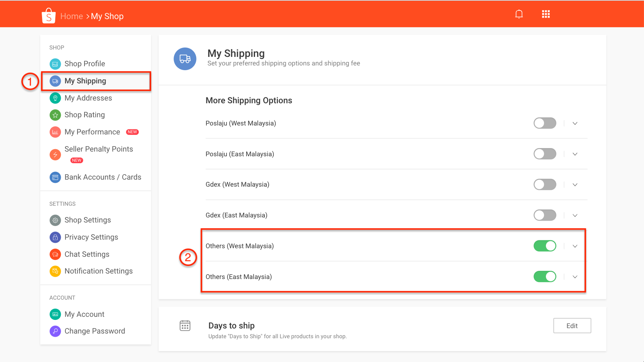Screen dimensions: 644x362
Task: Turn on Gdex (East Malaysia) toggle
Action: [544, 215]
